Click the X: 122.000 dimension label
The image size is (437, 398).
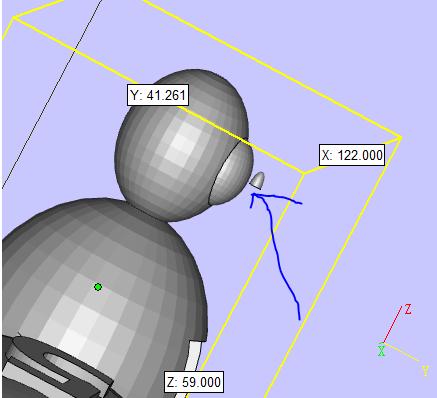[352, 155]
